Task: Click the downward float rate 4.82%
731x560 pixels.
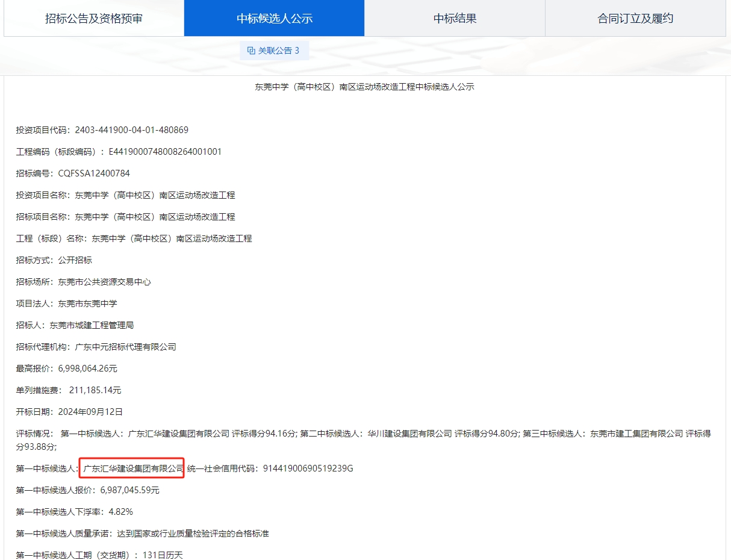Action: tap(120, 512)
